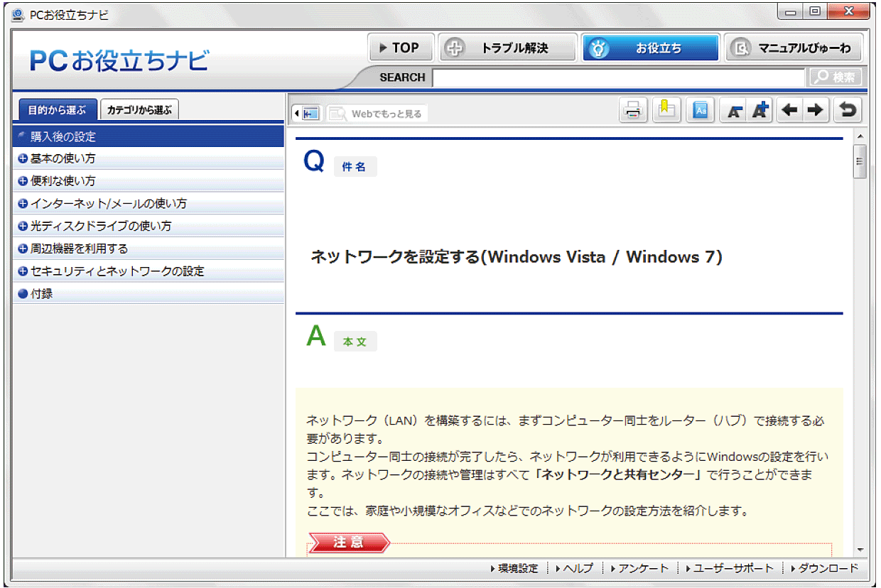Go forward using the right arrow icon
Screen dimensions: 881x588
click(x=815, y=111)
